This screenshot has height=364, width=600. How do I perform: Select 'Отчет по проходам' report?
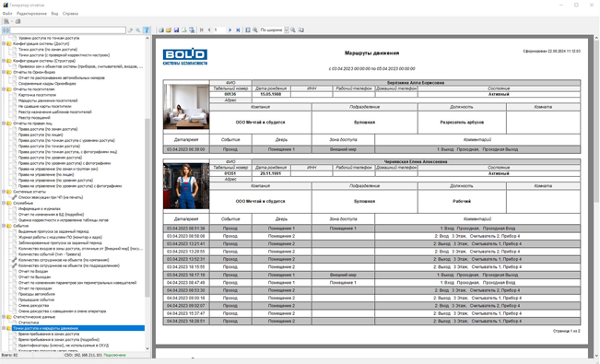pyautogui.click(x=35, y=288)
